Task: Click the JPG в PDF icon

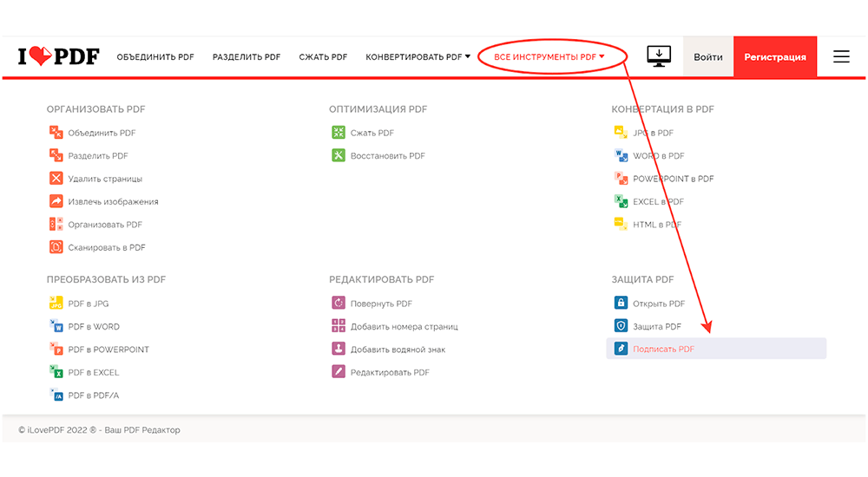Action: (621, 132)
